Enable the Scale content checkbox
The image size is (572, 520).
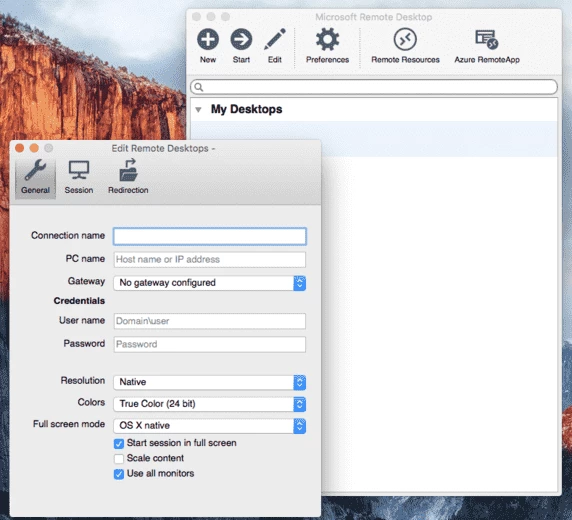click(119, 458)
